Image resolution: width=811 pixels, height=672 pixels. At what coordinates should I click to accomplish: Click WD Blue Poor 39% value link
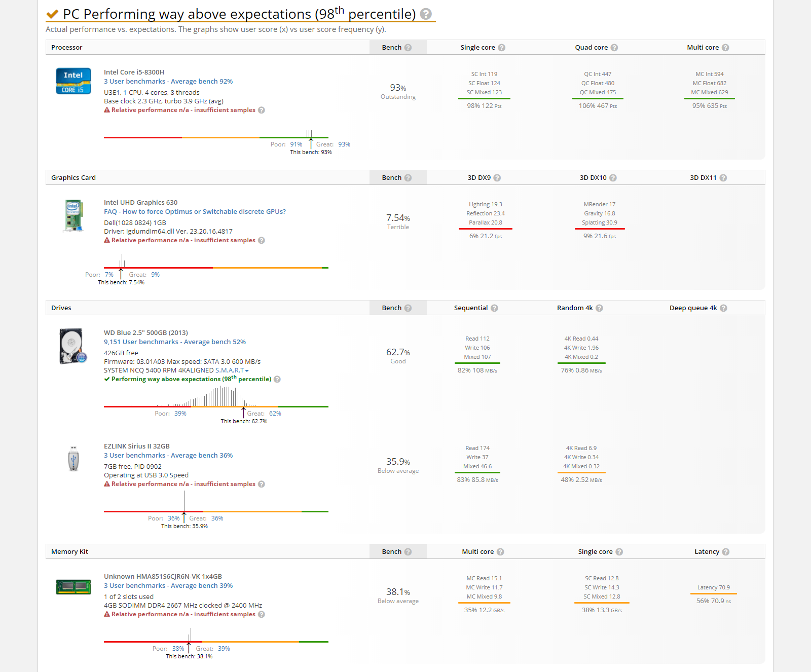[180, 414]
